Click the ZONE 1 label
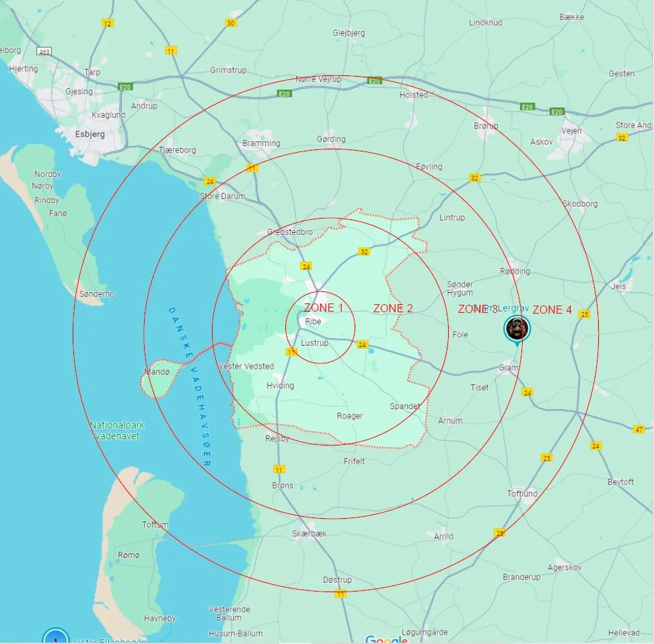The height and width of the screenshot is (644, 654). coord(323,308)
